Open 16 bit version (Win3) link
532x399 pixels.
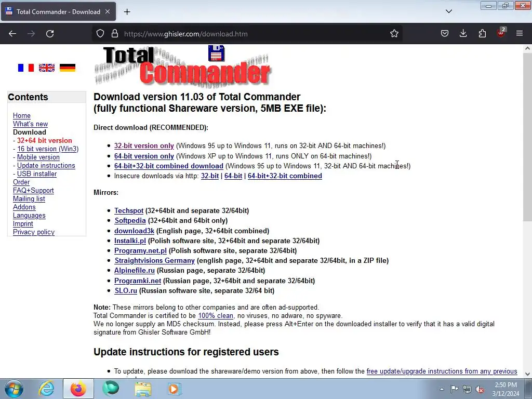click(x=48, y=149)
